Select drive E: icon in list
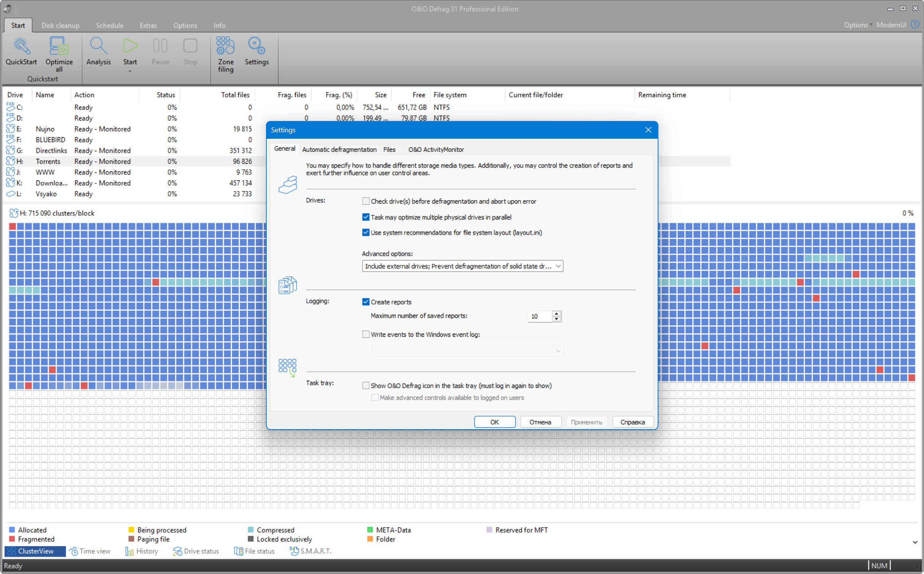This screenshot has height=574, width=924. point(10,129)
